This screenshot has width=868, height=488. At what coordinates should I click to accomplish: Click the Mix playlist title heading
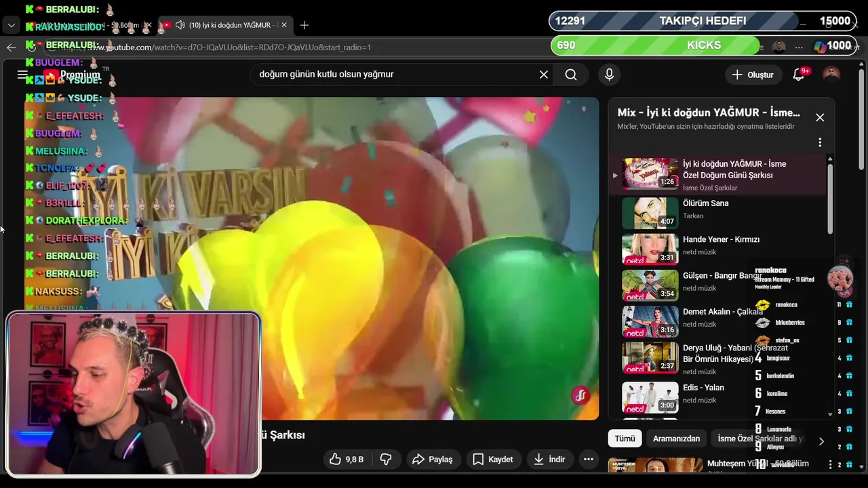(x=709, y=113)
